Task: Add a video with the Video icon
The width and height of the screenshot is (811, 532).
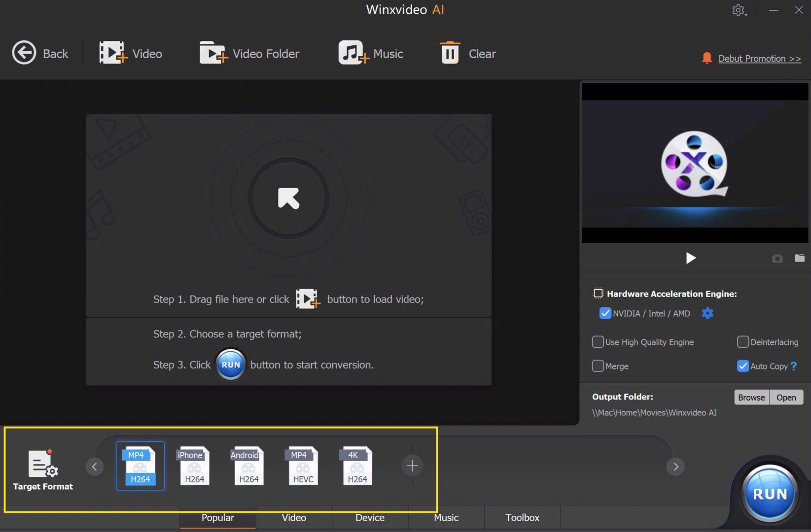Action: (x=113, y=53)
